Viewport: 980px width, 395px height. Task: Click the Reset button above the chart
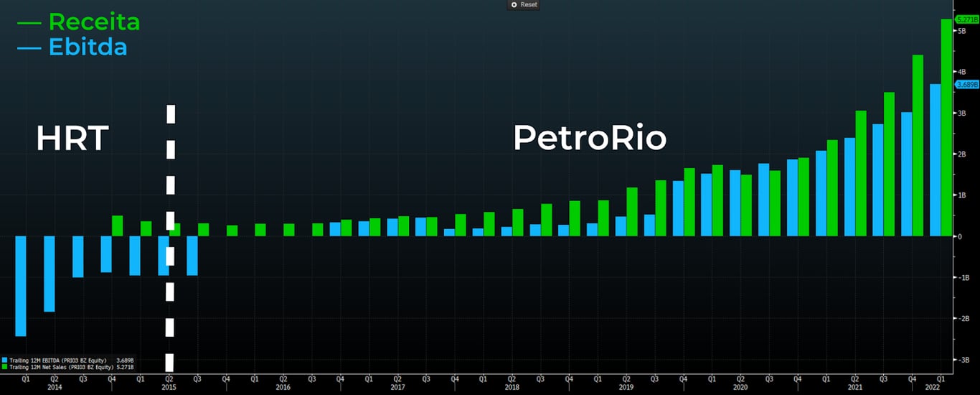524,4
